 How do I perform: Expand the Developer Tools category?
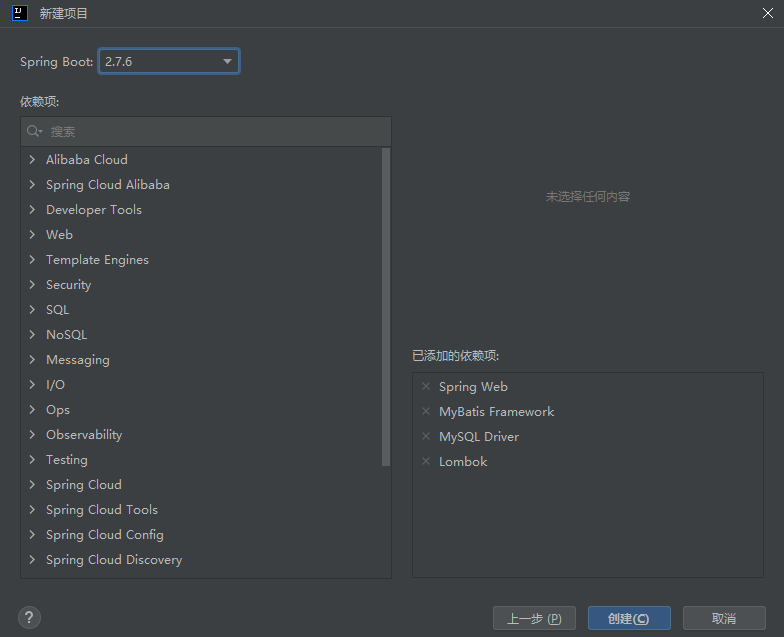pyautogui.click(x=32, y=210)
